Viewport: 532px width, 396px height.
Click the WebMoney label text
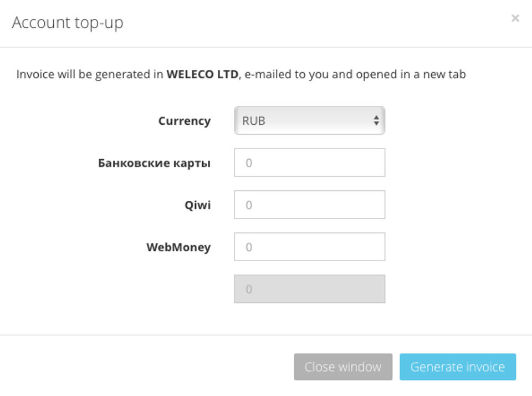coord(178,247)
